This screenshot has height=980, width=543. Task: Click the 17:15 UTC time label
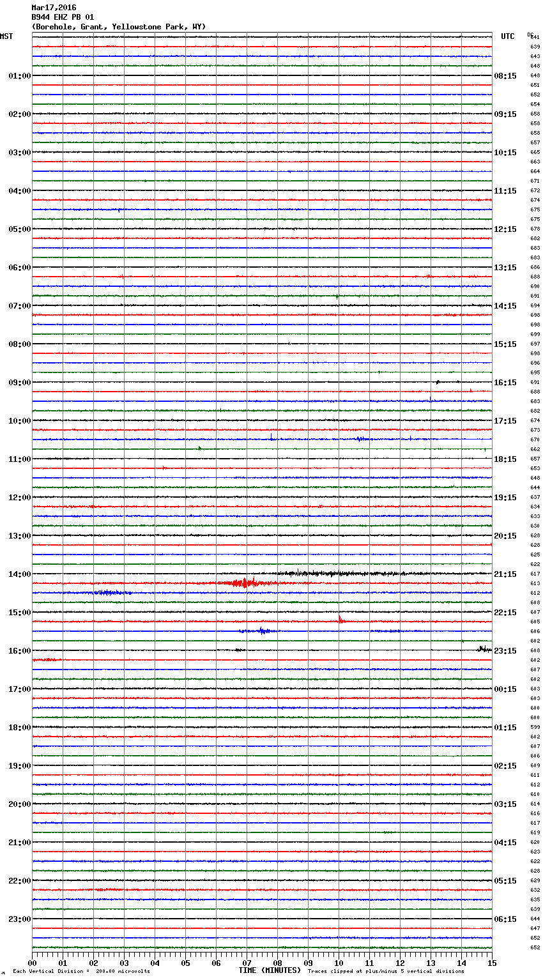click(x=505, y=421)
